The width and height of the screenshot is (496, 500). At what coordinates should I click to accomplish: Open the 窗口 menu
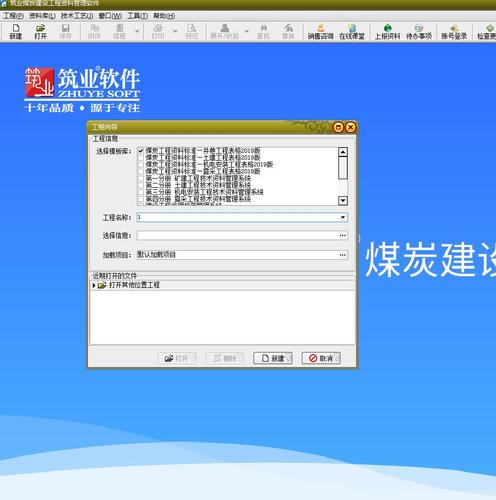pyautogui.click(x=110, y=16)
